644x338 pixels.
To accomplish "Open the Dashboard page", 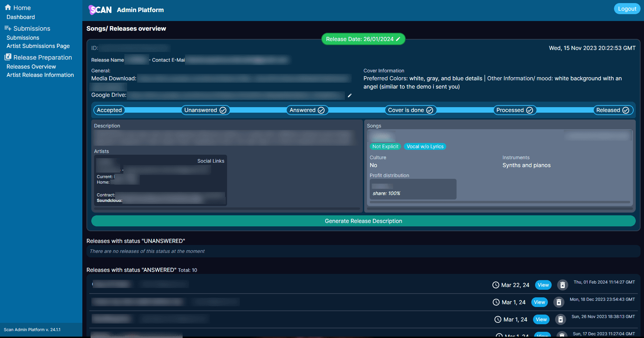I will point(21,17).
